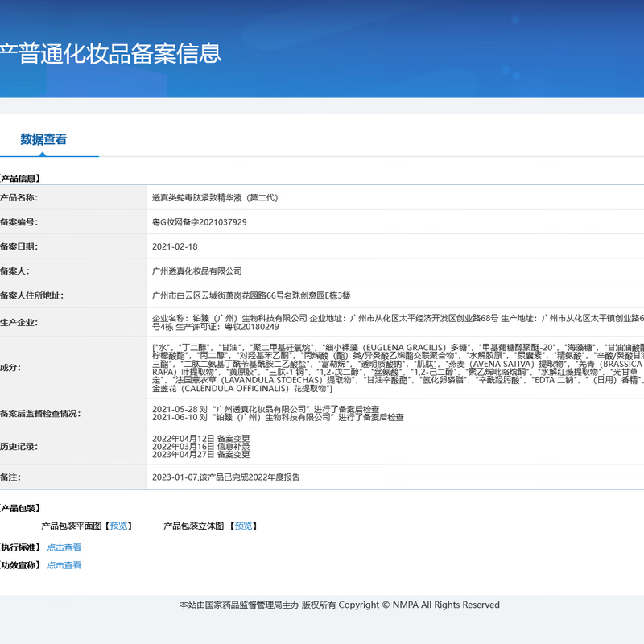
Task: Click 点击查看 next to 执行标准
Action: click(x=64, y=547)
